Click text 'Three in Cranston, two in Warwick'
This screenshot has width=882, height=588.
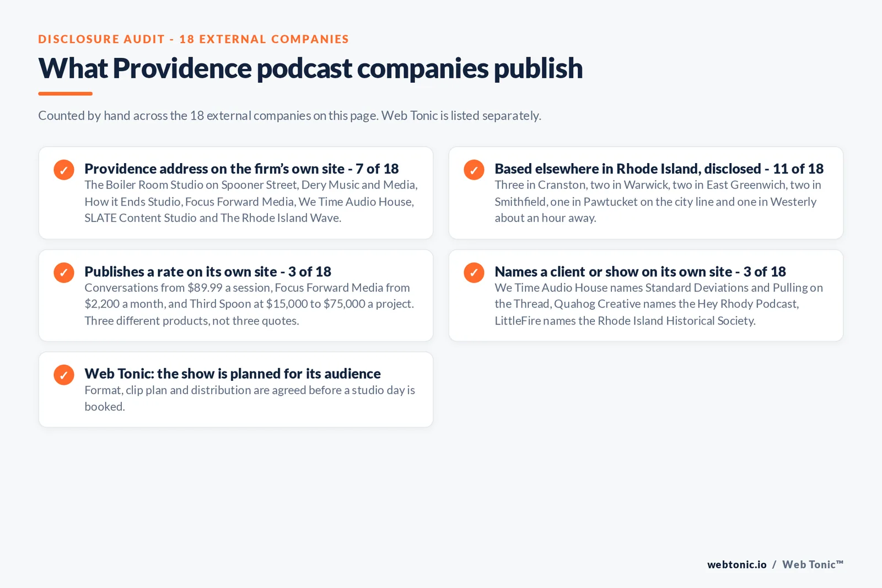tap(582, 185)
